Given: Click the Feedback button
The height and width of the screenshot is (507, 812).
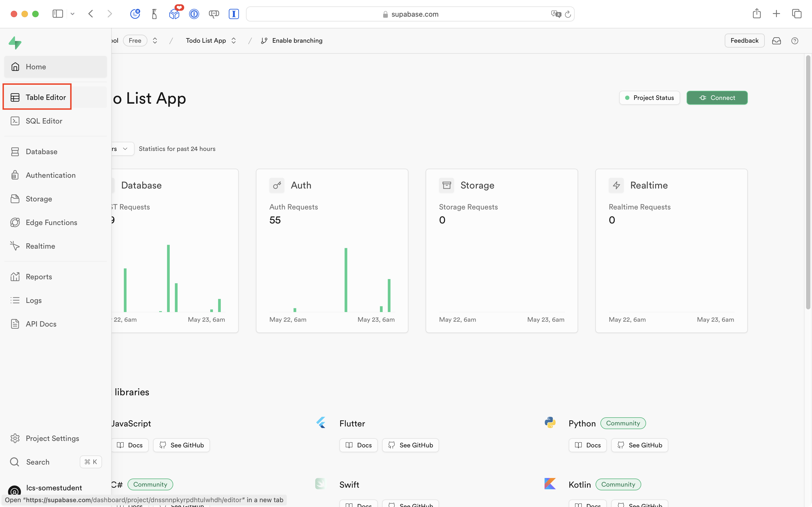Looking at the screenshot, I should tap(744, 41).
